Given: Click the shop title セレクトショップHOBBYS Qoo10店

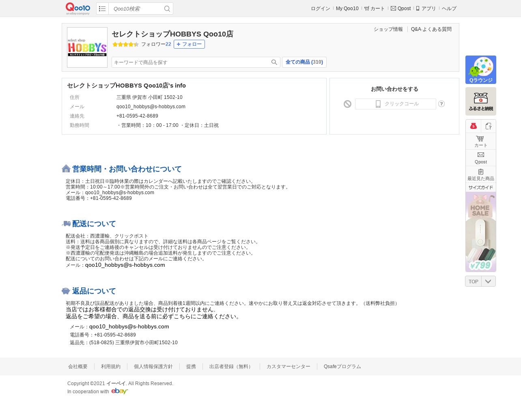Looking at the screenshot, I should [172, 34].
